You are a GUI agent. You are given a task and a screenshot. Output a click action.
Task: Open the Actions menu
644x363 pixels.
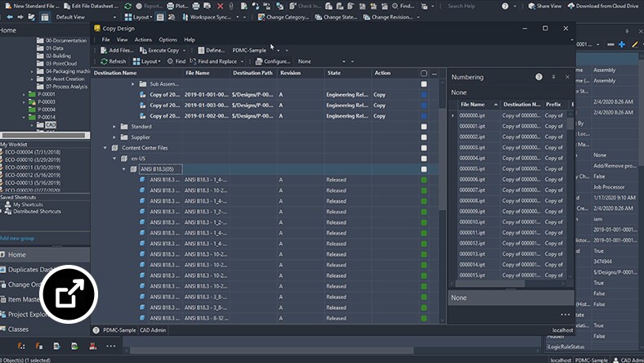[142, 39]
